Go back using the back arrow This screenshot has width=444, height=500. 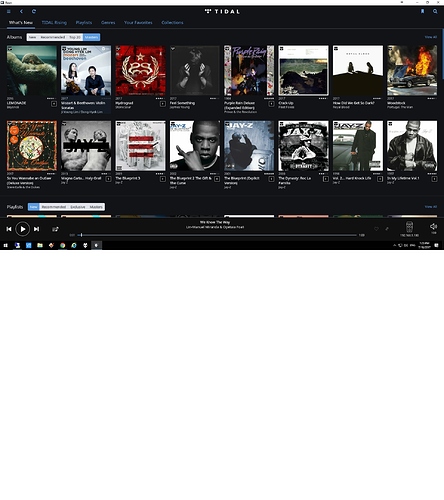tap(21, 11)
